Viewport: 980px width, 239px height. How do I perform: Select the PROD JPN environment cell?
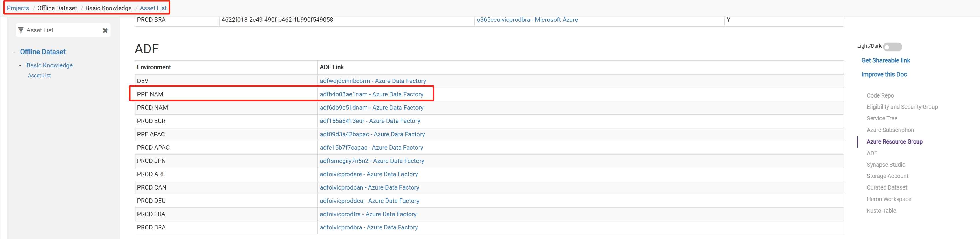(x=226, y=161)
